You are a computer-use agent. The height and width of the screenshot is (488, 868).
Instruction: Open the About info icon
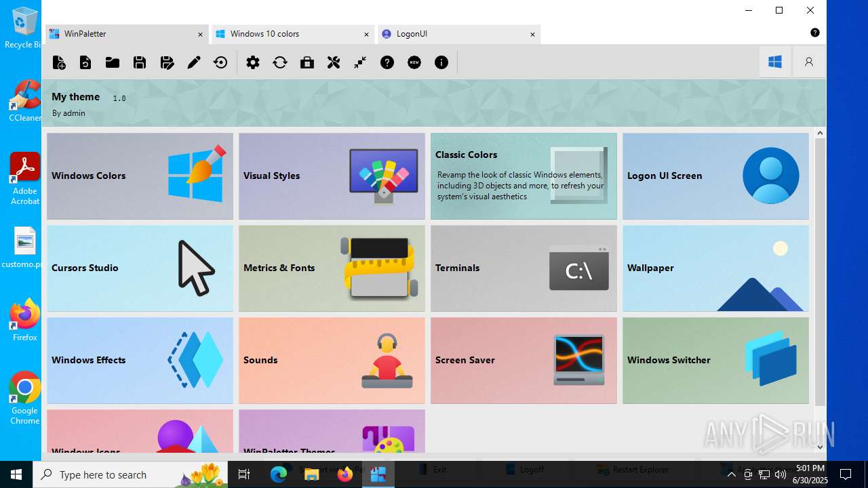pyautogui.click(x=441, y=62)
